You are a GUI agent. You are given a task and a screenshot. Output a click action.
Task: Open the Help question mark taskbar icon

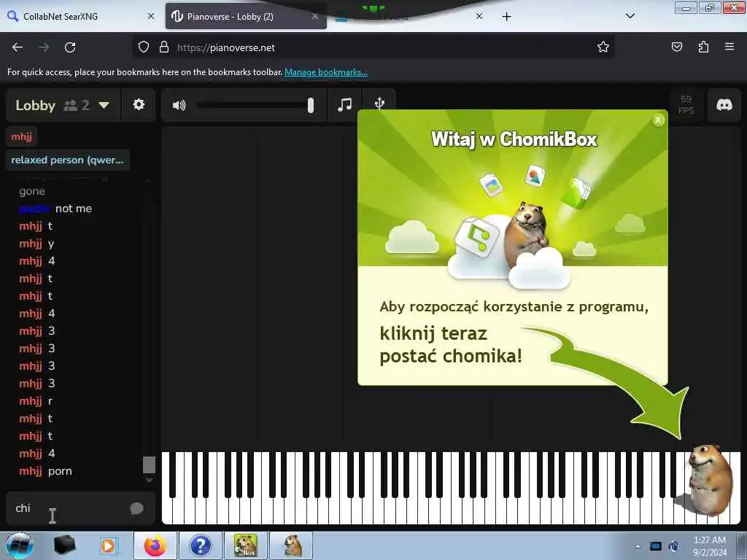(200, 545)
